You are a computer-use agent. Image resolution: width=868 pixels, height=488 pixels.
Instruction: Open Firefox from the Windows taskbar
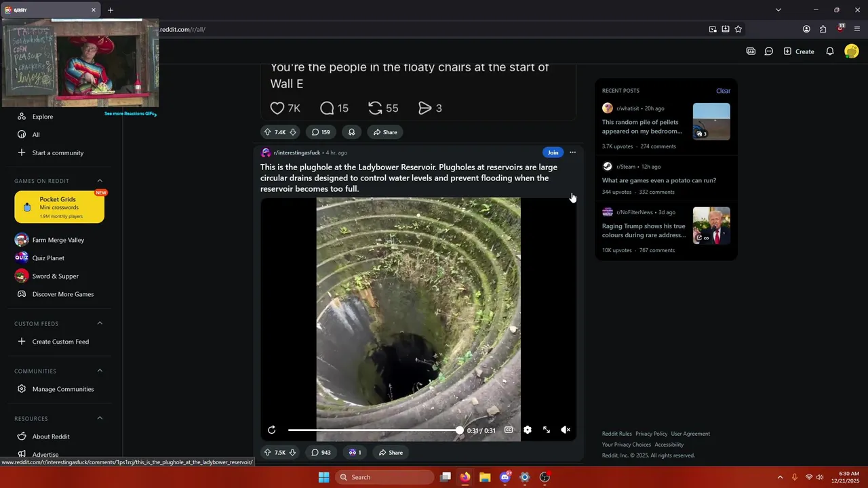click(x=465, y=477)
